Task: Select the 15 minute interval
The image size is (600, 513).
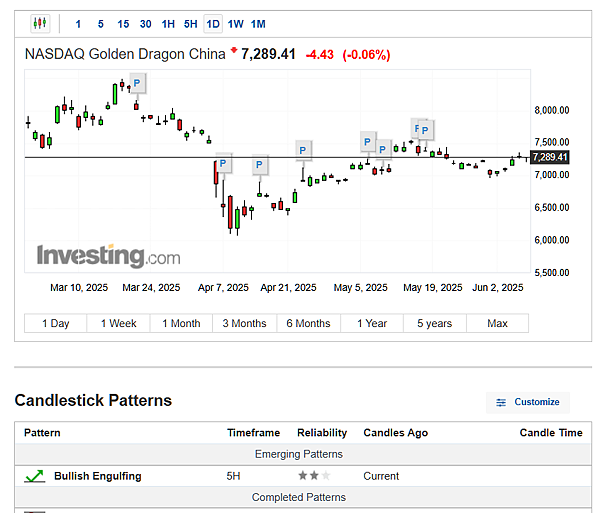Action: pos(123,23)
